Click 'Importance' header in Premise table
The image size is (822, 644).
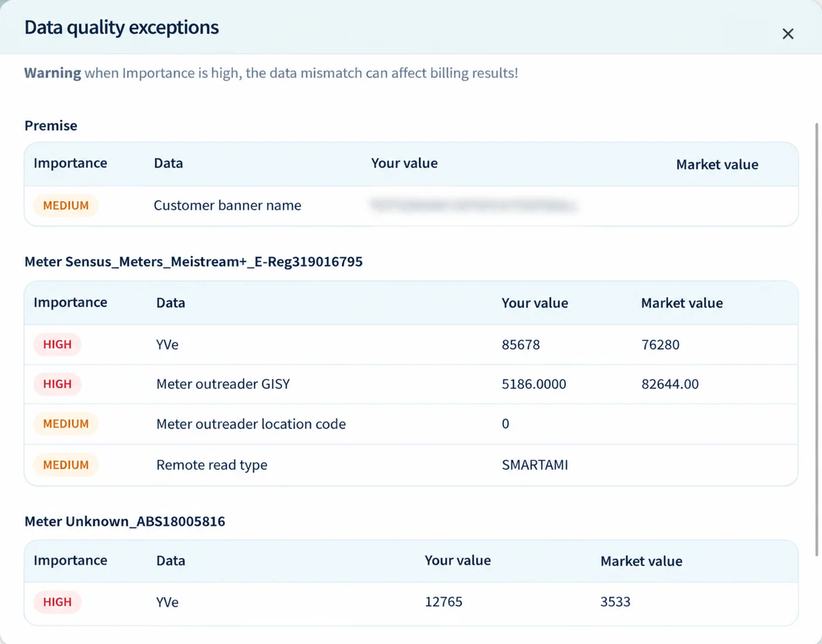tap(70, 163)
